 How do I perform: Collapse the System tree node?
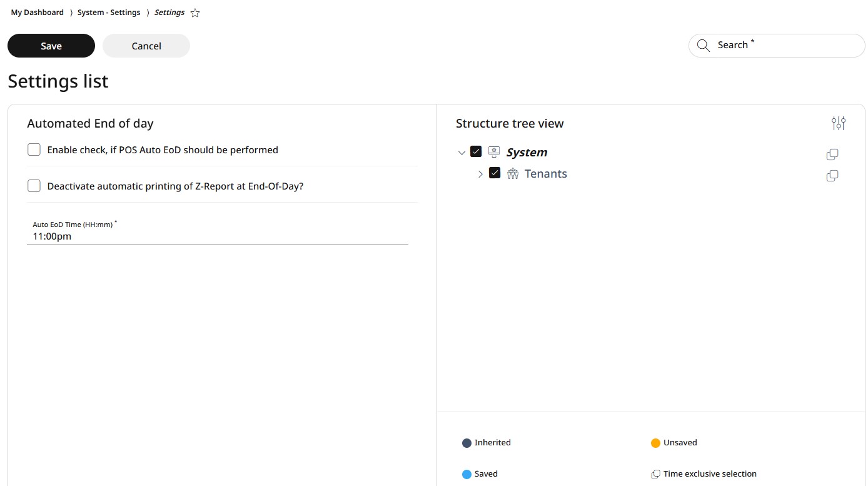462,153
